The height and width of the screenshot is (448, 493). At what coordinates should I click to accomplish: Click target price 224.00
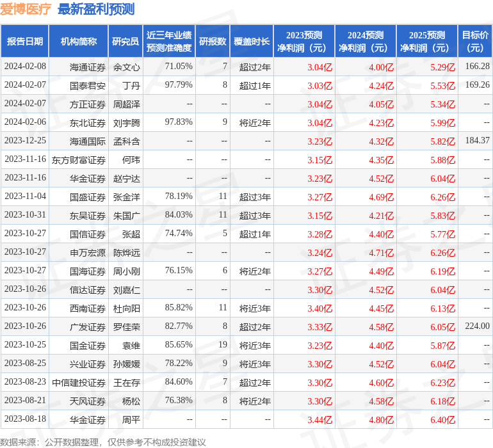coord(477,326)
